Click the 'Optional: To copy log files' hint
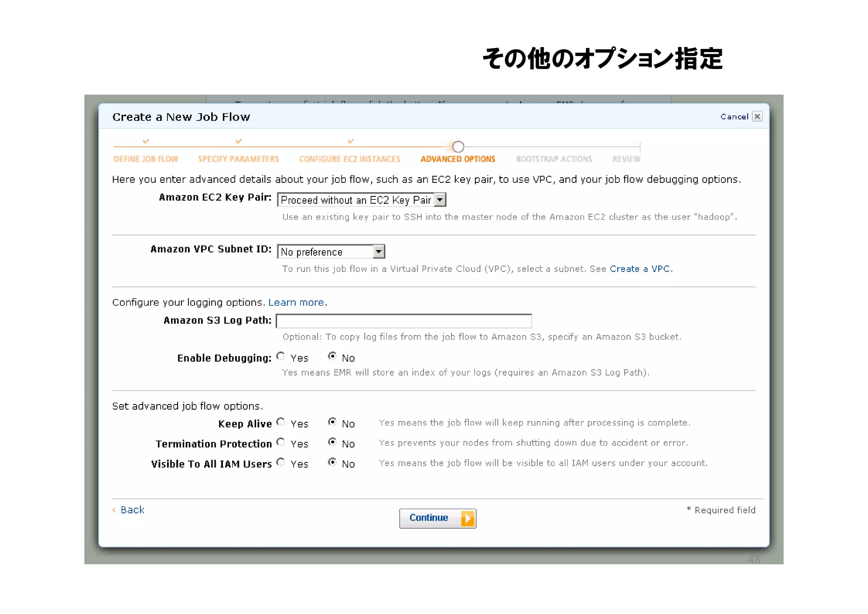The height and width of the screenshot is (614, 868). coord(482,337)
